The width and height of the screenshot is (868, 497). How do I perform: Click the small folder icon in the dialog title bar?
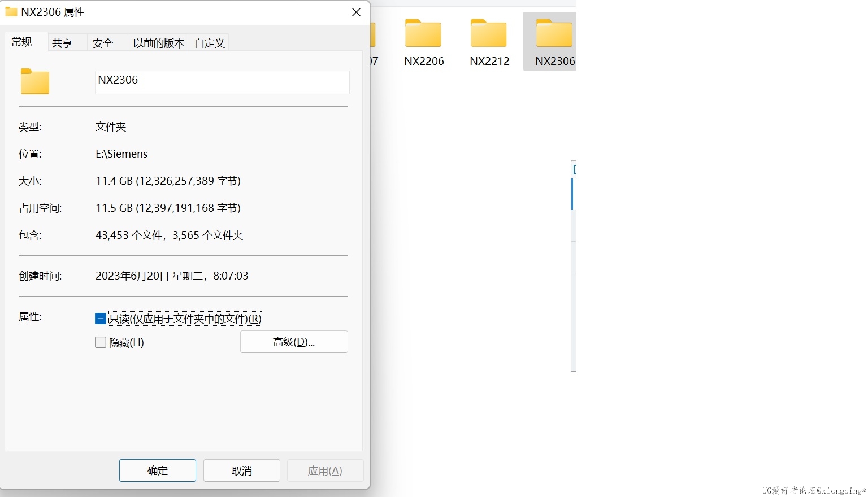[11, 12]
